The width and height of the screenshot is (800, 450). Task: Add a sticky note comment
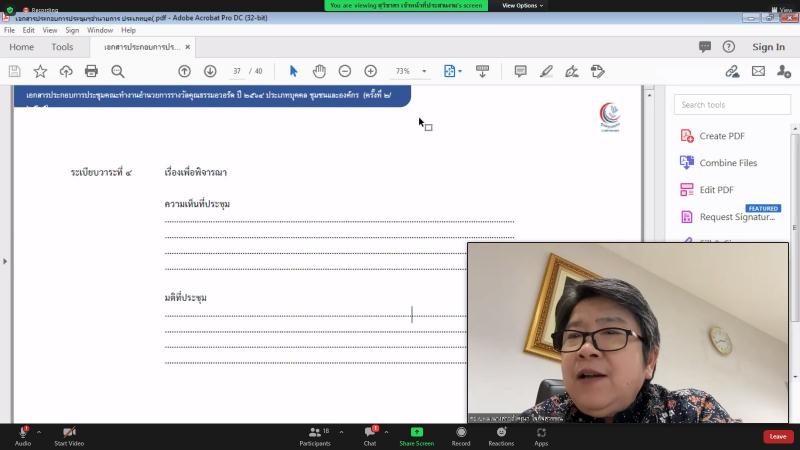[x=520, y=71]
